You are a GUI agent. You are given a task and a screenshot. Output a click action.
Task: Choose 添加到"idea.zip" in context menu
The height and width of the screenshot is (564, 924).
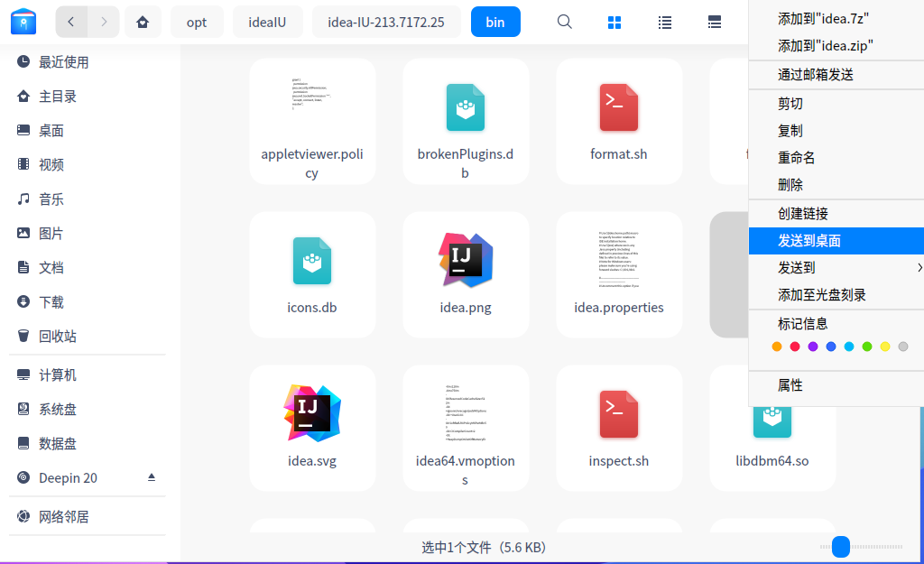click(836, 46)
